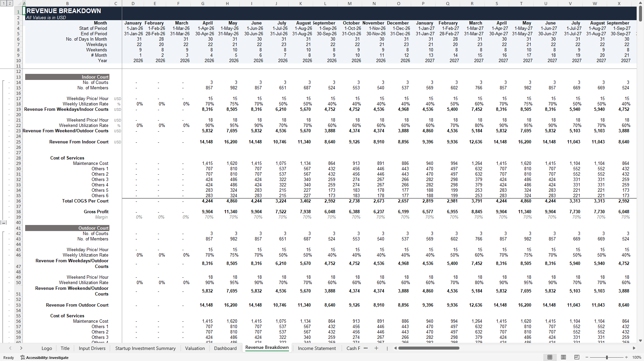Click horizontal scrollbar right arrow
The image size is (644, 361).
(634, 348)
